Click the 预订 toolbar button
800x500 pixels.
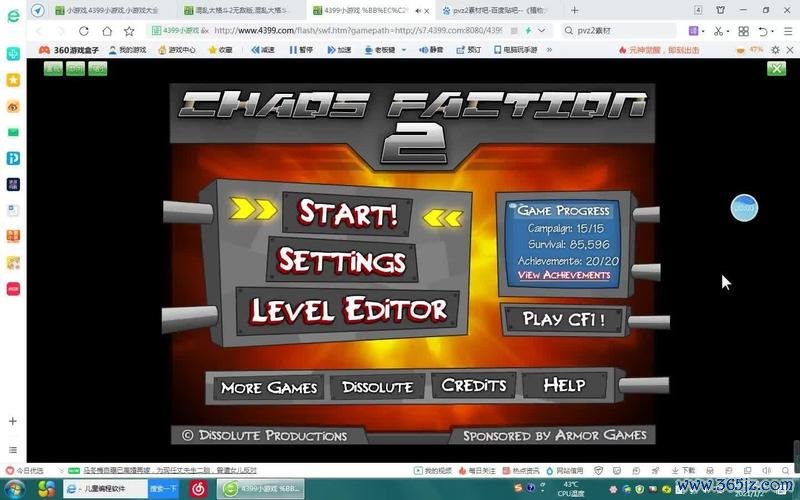[x=468, y=50]
